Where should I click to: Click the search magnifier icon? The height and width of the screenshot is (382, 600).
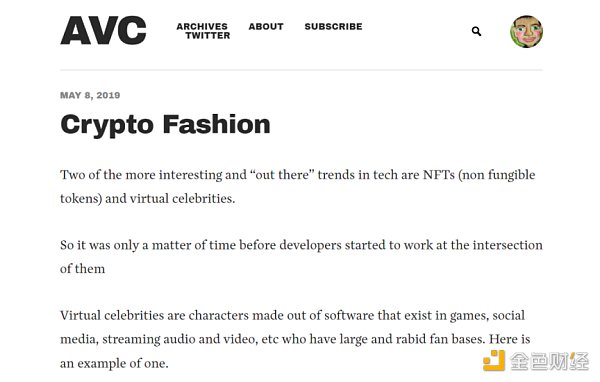coord(476,31)
